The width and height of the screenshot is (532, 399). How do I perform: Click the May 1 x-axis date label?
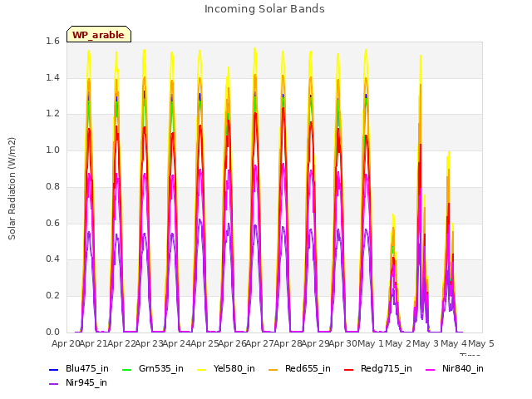371,344
